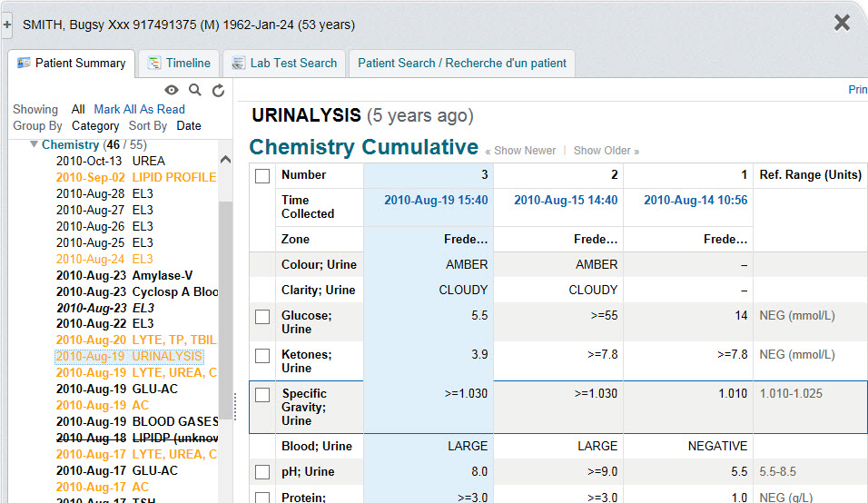
Task: Select 2010-Aug-19 GLU-AC result
Action: tap(117, 389)
